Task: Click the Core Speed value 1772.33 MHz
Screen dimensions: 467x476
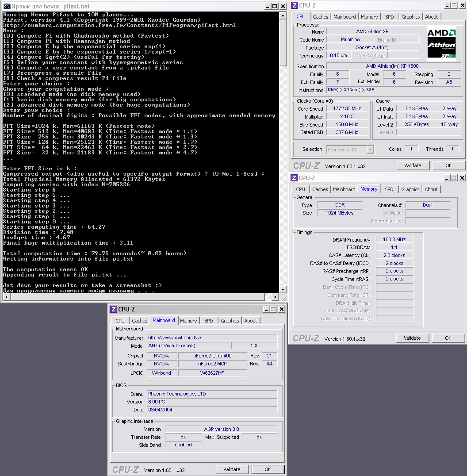Action: click(x=347, y=108)
